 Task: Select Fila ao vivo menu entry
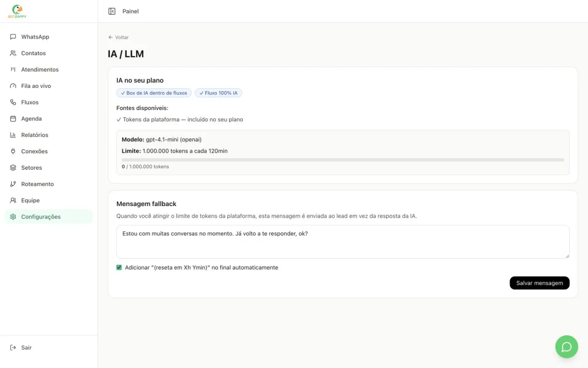coord(49,86)
